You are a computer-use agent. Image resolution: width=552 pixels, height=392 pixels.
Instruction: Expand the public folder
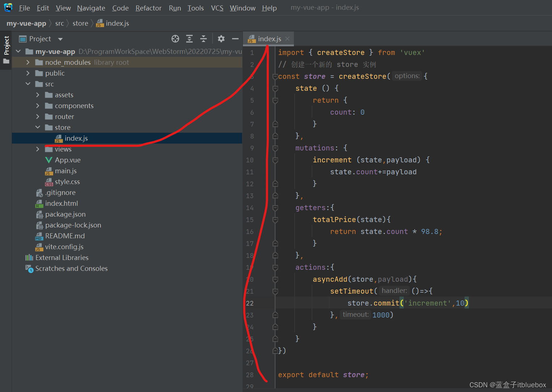[x=28, y=73]
